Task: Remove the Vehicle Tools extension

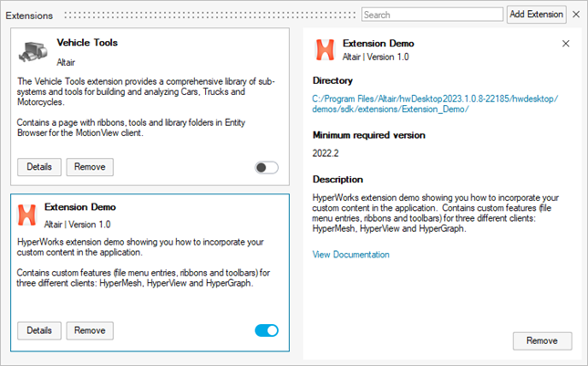Action: tap(90, 167)
